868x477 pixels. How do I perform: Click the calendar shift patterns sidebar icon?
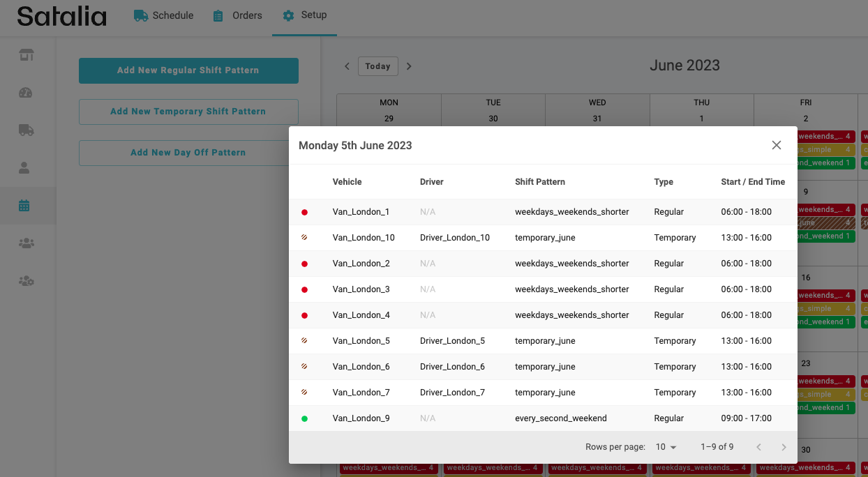(25, 206)
